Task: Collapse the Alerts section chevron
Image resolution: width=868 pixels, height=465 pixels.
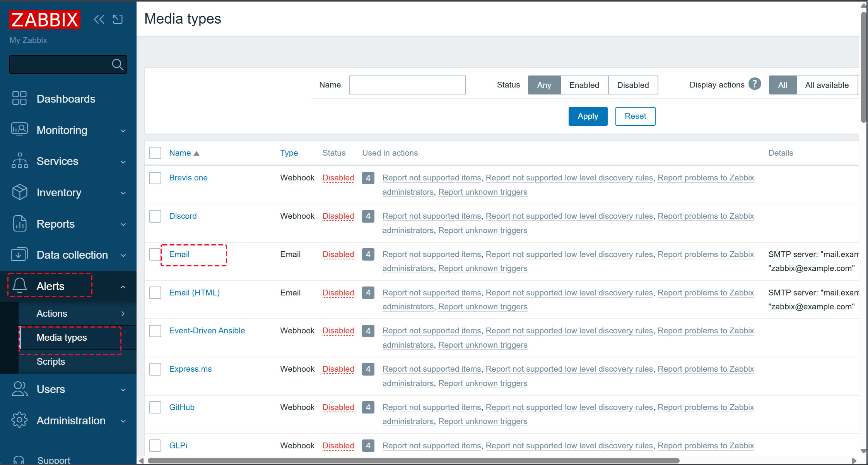Action: (x=123, y=287)
